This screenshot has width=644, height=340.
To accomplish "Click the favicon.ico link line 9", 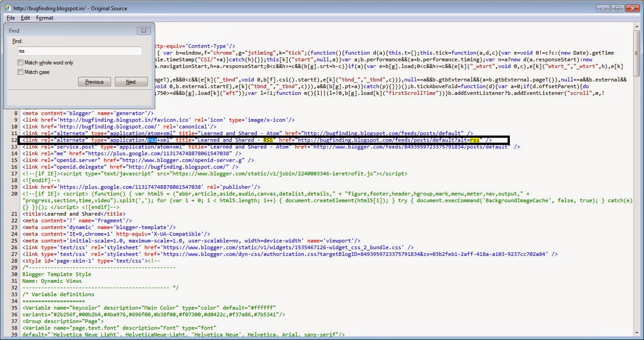I will tap(159, 120).
